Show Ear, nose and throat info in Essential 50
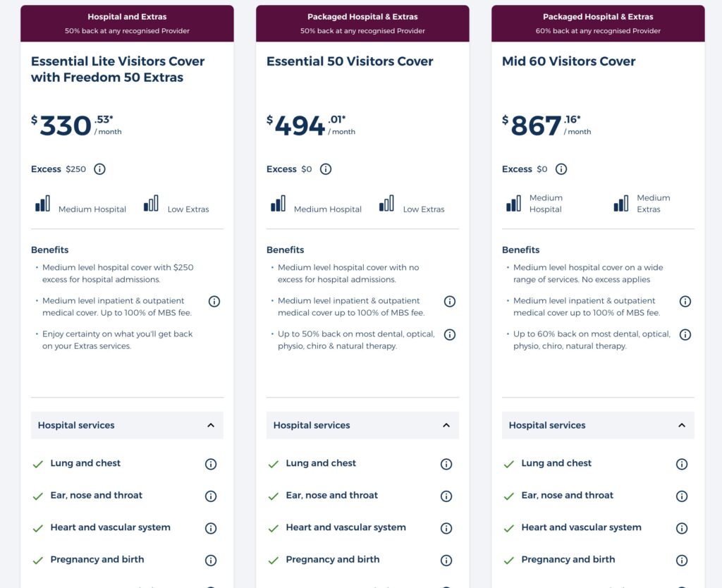The image size is (722, 588). pyautogui.click(x=446, y=496)
